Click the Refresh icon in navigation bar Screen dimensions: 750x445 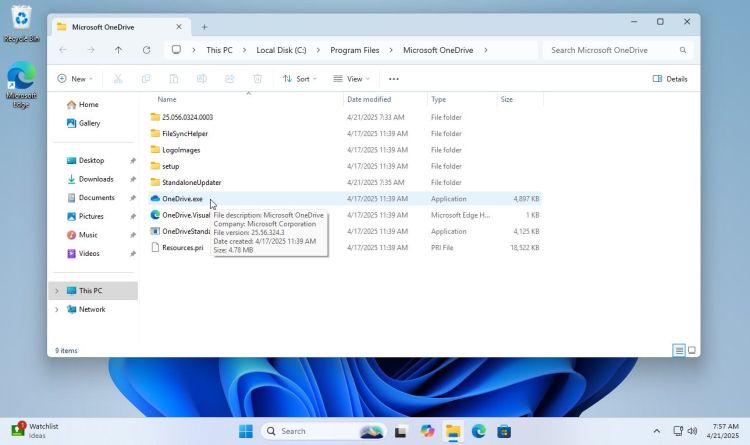(147, 49)
